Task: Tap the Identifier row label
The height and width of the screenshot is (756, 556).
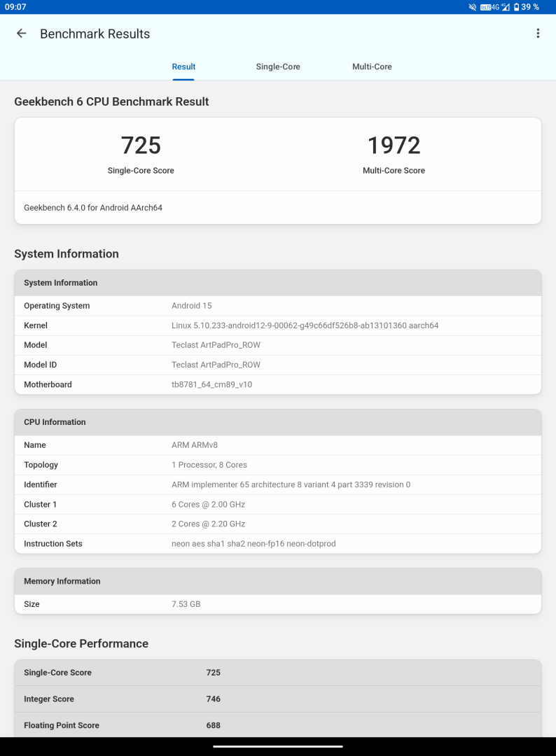Action: [x=41, y=484]
